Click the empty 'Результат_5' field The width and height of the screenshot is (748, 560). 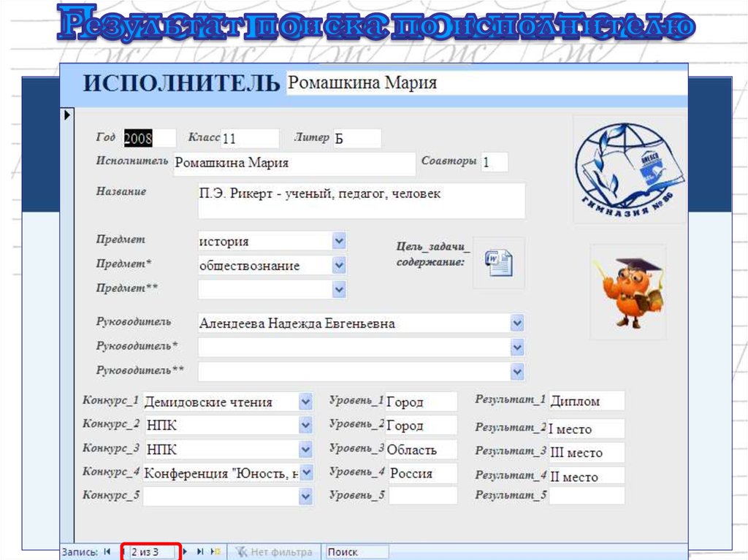(587, 496)
